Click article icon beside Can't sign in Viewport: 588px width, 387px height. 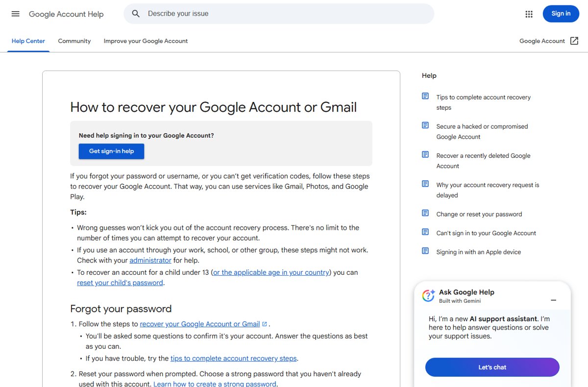(x=425, y=232)
